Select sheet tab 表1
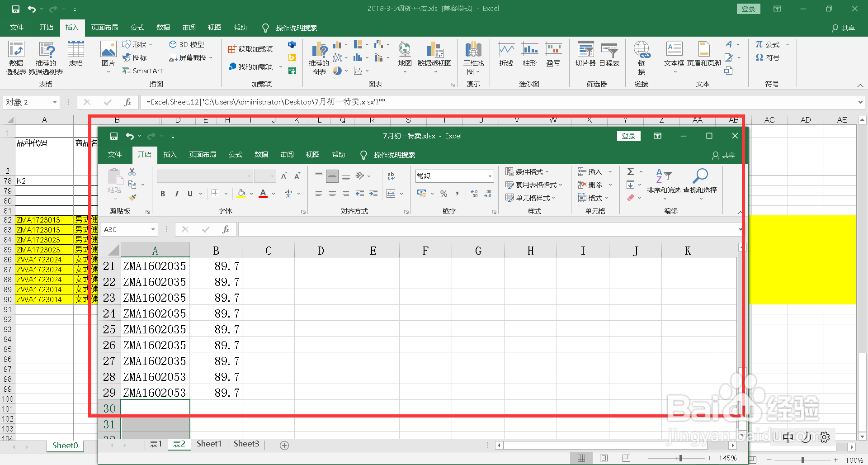This screenshot has width=868, height=465. coord(156,444)
